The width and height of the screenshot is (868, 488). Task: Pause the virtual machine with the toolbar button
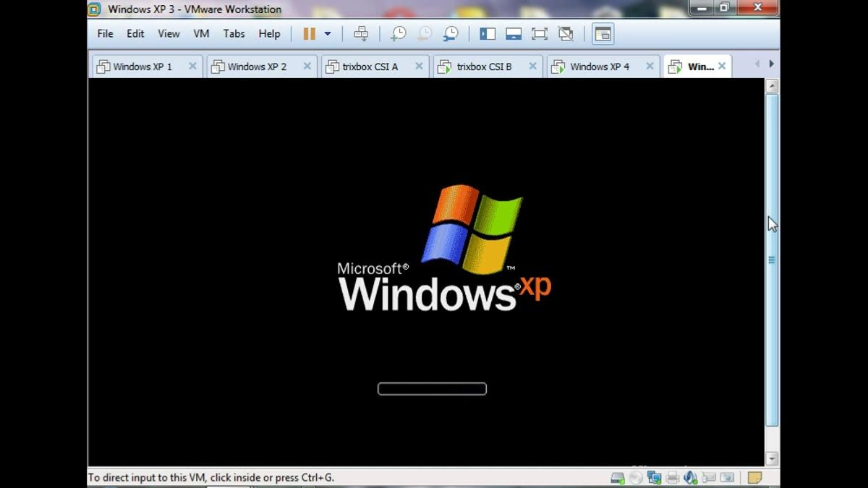(x=310, y=34)
